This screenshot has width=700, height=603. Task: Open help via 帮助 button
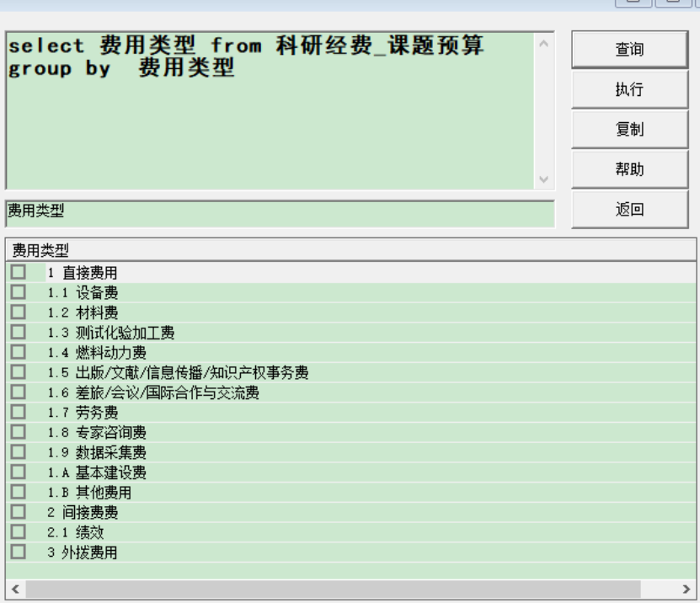pos(629,169)
